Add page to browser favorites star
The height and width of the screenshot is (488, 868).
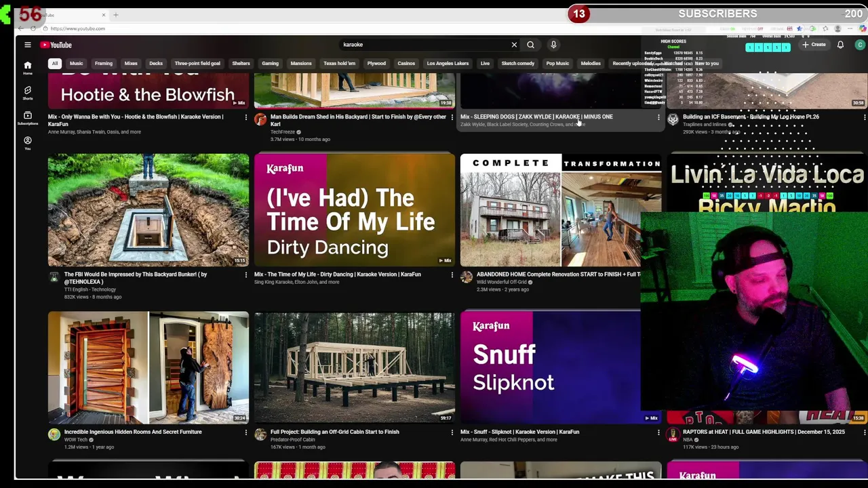[x=800, y=28]
